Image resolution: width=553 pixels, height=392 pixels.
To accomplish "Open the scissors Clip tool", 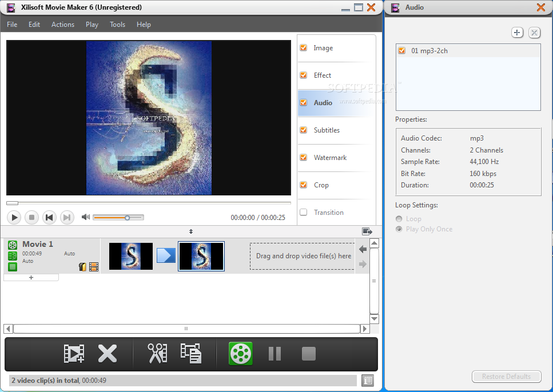I will [x=157, y=353].
